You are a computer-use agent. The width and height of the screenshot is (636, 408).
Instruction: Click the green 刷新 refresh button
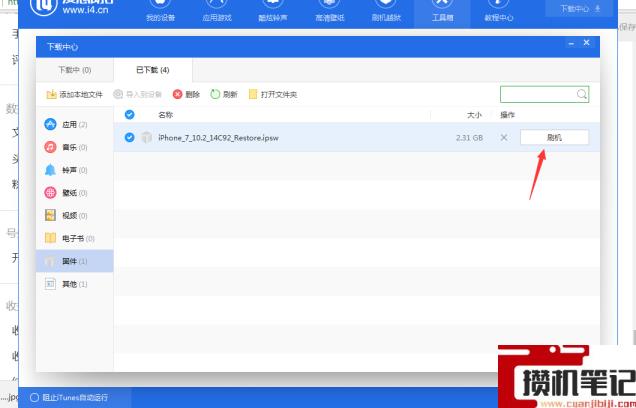click(x=223, y=94)
